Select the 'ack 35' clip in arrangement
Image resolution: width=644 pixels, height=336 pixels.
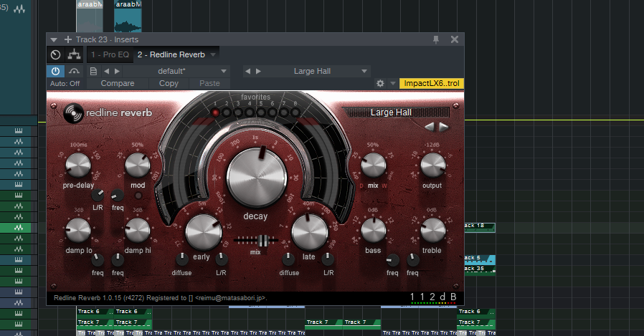(480, 269)
